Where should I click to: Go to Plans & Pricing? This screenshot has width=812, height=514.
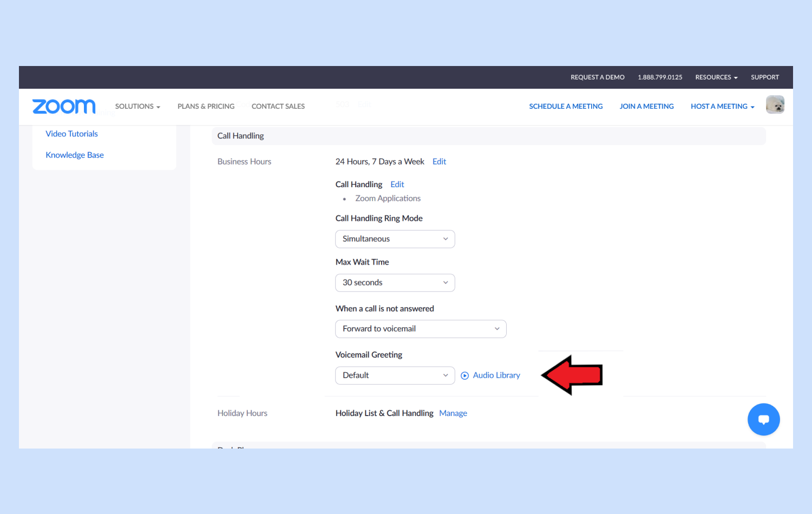pyautogui.click(x=206, y=107)
